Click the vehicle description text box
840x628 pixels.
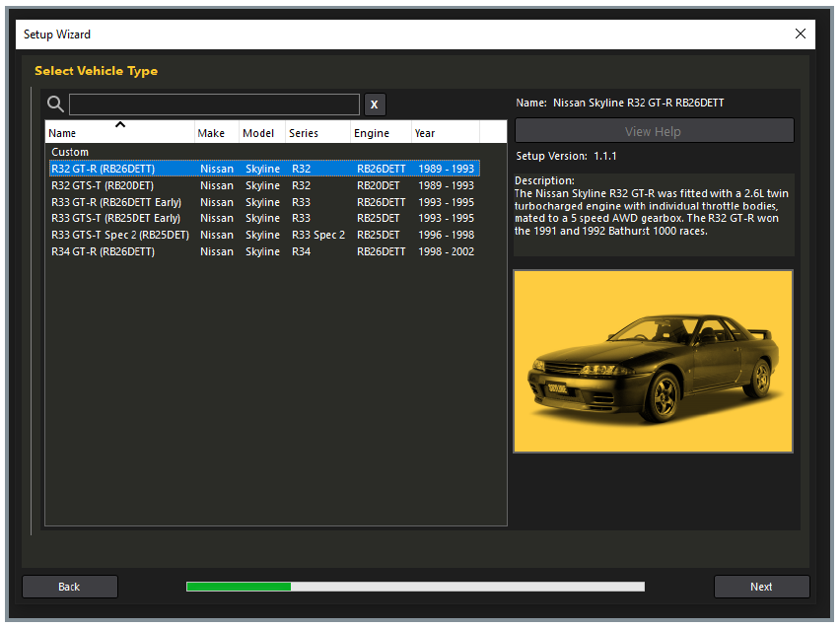point(654,214)
